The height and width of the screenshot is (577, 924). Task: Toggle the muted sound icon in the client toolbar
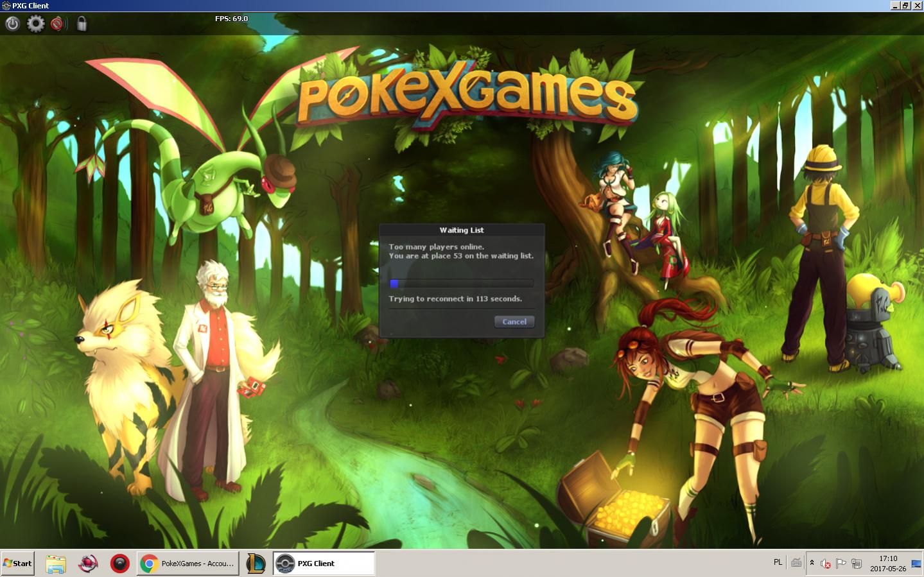coord(58,24)
